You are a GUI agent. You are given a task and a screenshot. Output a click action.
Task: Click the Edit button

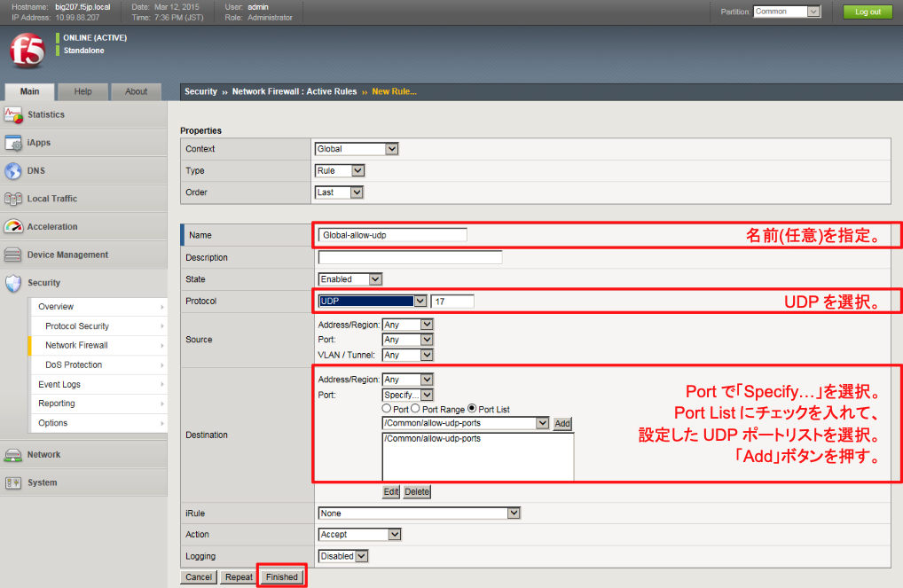(x=391, y=492)
